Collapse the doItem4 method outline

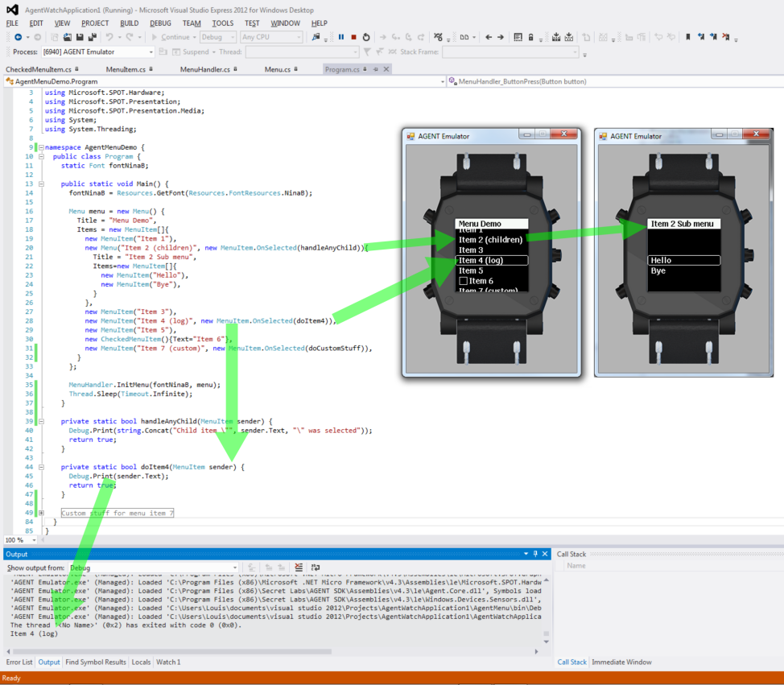click(42, 467)
